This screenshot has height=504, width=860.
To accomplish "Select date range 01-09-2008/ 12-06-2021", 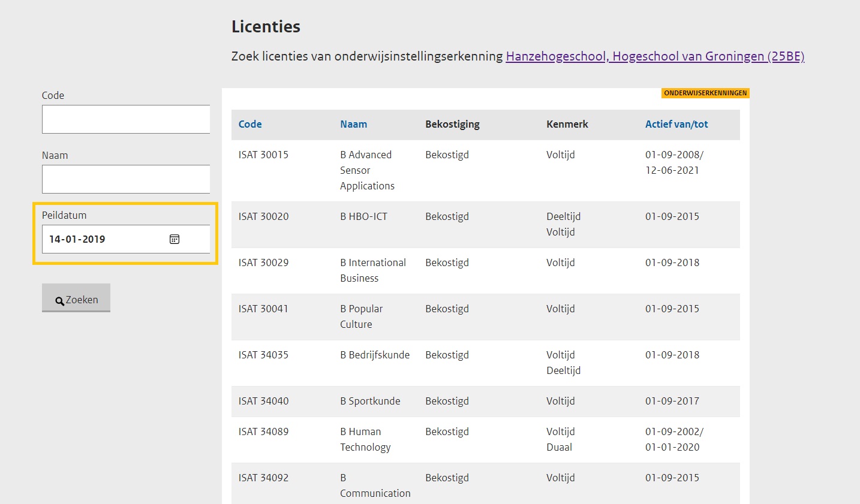I will [x=674, y=162].
